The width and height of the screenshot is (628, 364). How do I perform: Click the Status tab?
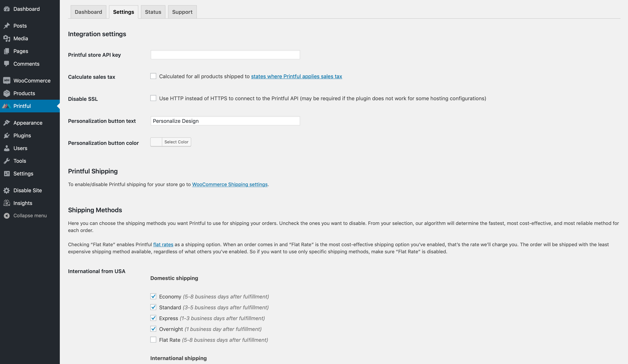[x=153, y=12]
